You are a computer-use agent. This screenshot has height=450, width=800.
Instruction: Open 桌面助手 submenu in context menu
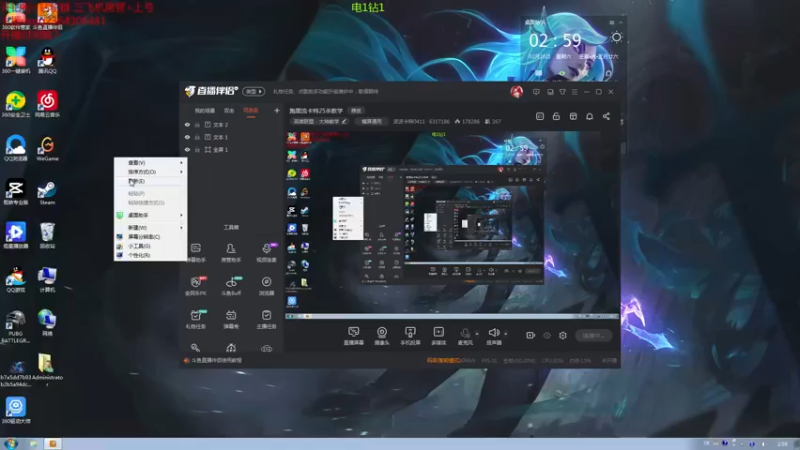click(x=151, y=215)
